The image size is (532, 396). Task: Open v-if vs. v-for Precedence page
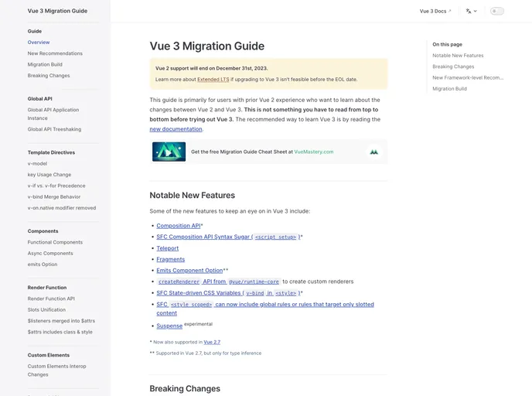click(x=56, y=186)
